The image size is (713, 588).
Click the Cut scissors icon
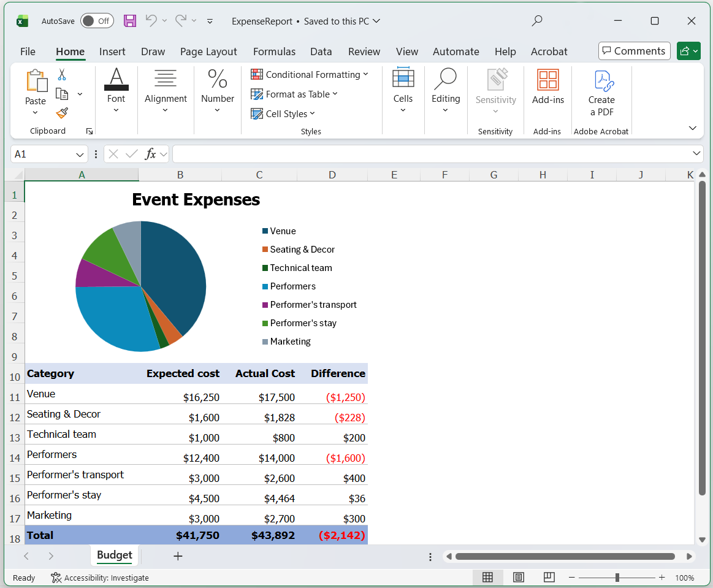point(62,74)
